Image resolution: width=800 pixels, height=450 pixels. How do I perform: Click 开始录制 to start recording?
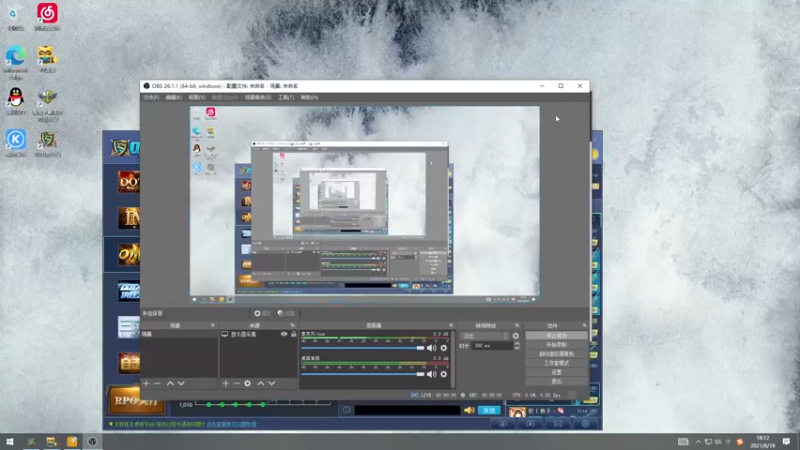[x=556, y=344]
